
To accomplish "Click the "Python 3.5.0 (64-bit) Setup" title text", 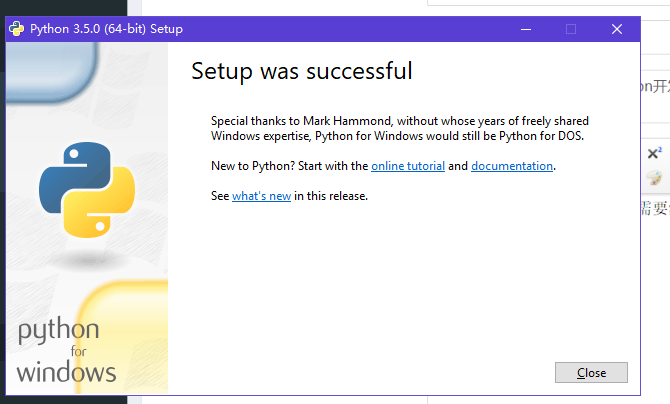I will click(x=106, y=29).
